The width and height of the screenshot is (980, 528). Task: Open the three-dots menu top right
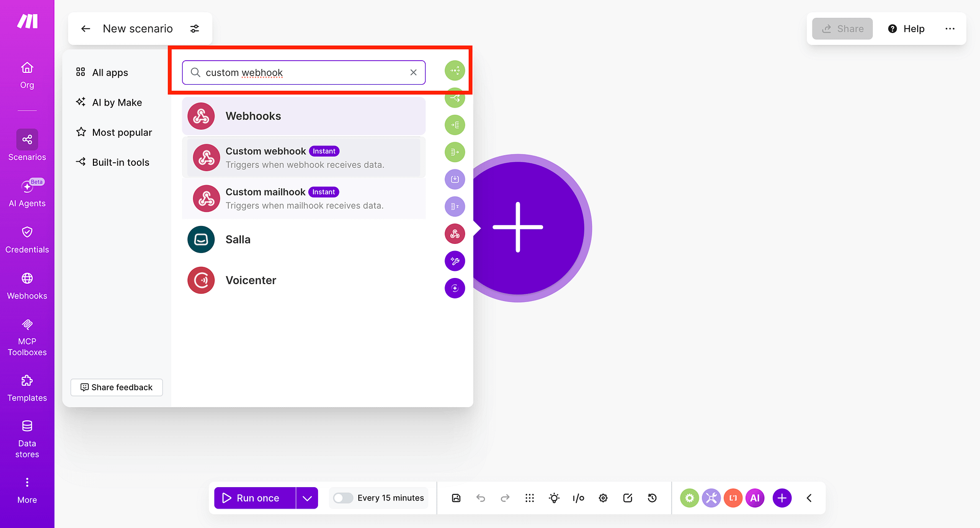(950, 29)
